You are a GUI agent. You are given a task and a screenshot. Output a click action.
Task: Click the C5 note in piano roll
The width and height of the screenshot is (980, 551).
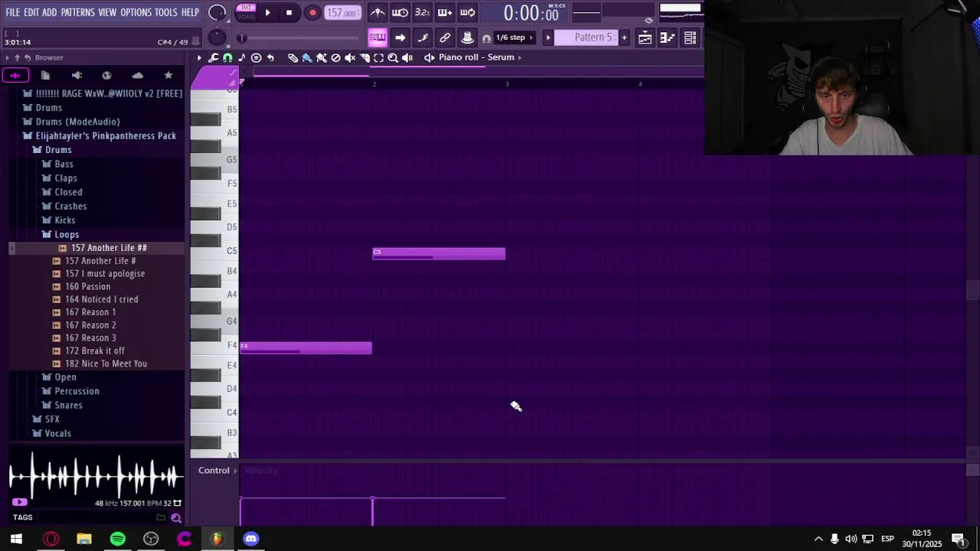pyautogui.click(x=439, y=254)
